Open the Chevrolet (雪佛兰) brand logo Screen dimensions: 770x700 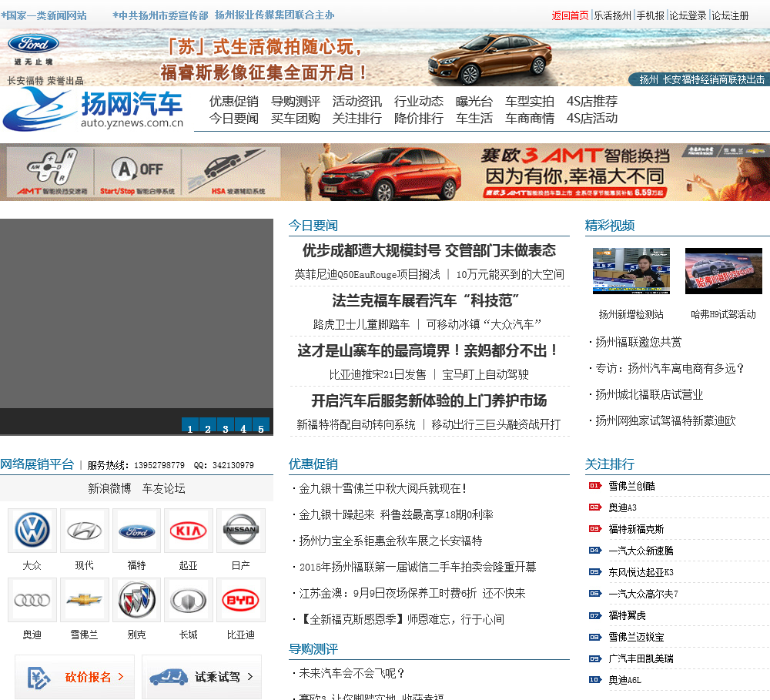tap(85, 600)
